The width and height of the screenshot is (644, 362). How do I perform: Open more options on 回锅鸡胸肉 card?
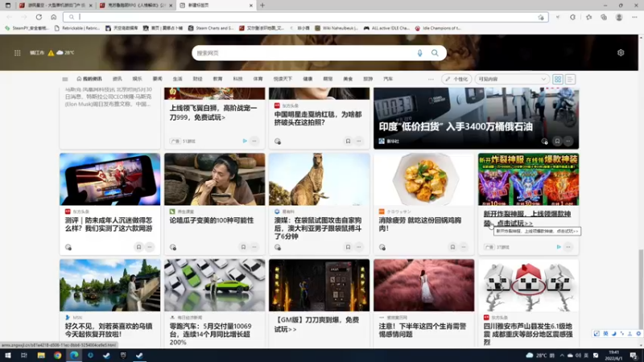[x=464, y=247]
